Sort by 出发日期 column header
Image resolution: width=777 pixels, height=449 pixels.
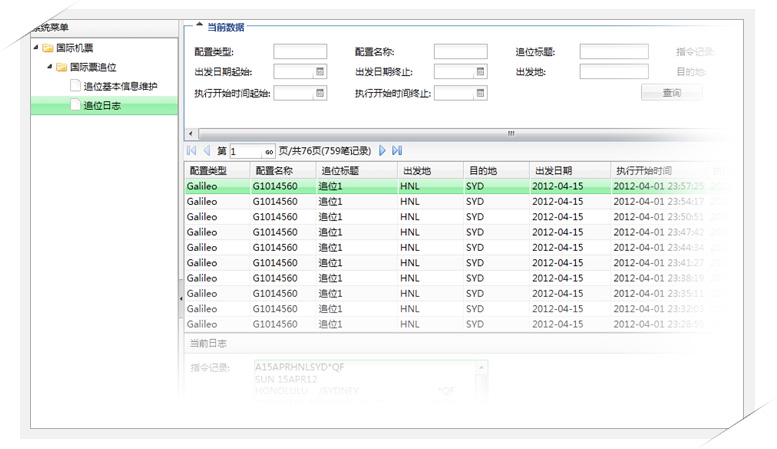click(569, 171)
